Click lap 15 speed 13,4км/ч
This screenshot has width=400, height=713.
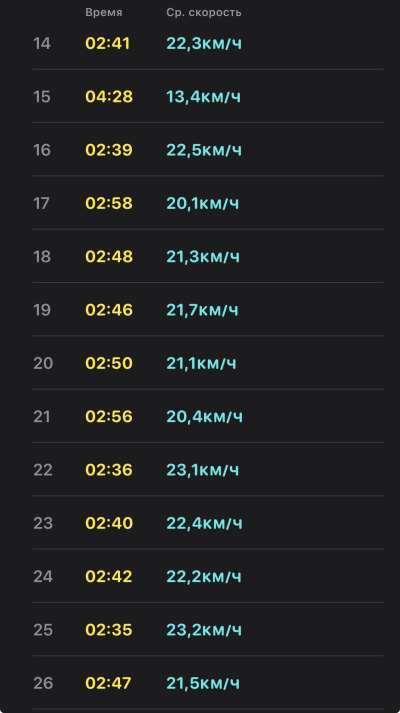(204, 97)
